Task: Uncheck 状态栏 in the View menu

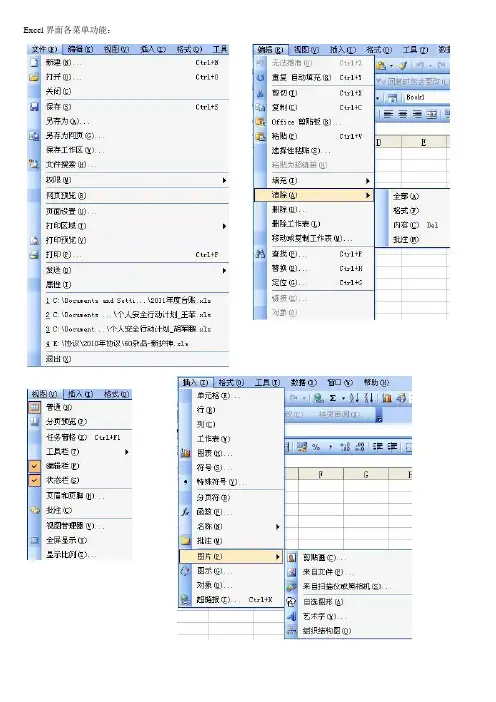Action: click(35, 480)
